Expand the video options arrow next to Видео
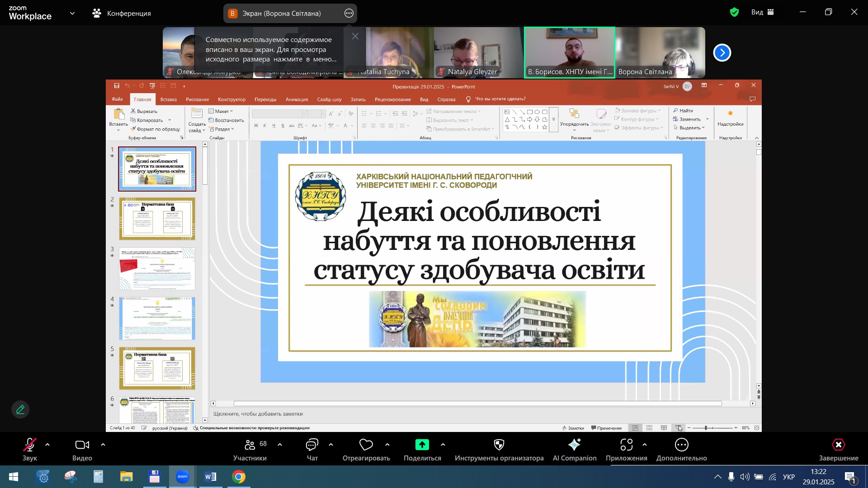This screenshot has height=488, width=868. (103, 445)
